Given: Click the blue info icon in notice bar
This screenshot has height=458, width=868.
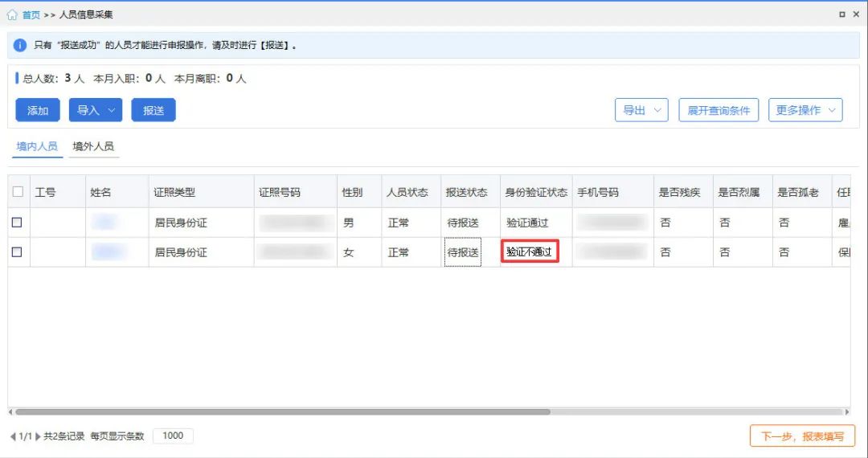Looking at the screenshot, I should coord(20,45).
